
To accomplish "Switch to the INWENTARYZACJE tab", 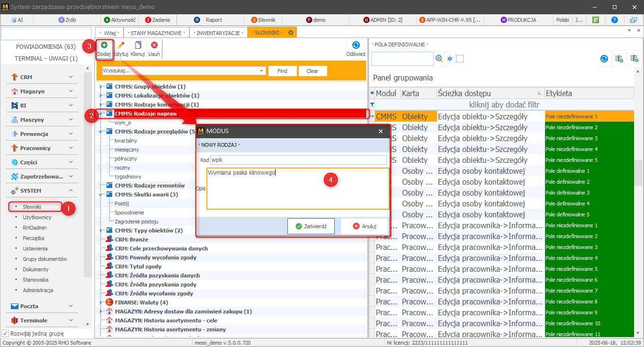I will click(x=218, y=33).
